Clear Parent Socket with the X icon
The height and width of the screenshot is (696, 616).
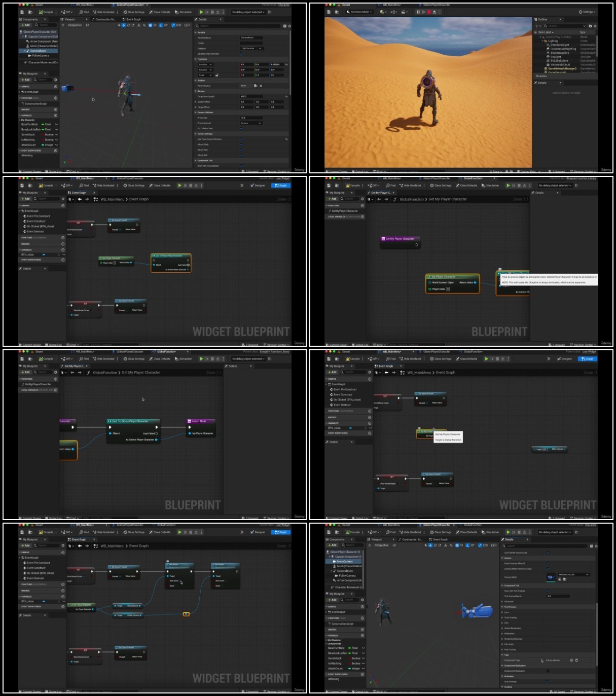(261, 86)
